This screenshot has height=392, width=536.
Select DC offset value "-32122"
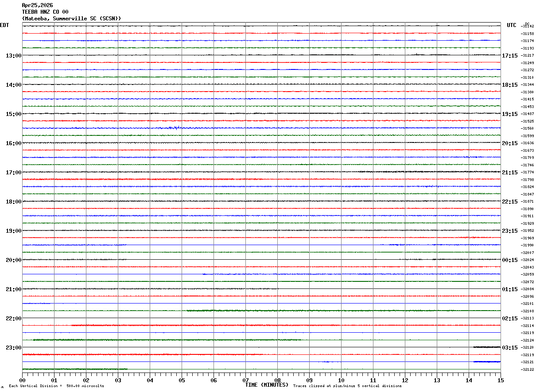pyautogui.click(x=528, y=370)
